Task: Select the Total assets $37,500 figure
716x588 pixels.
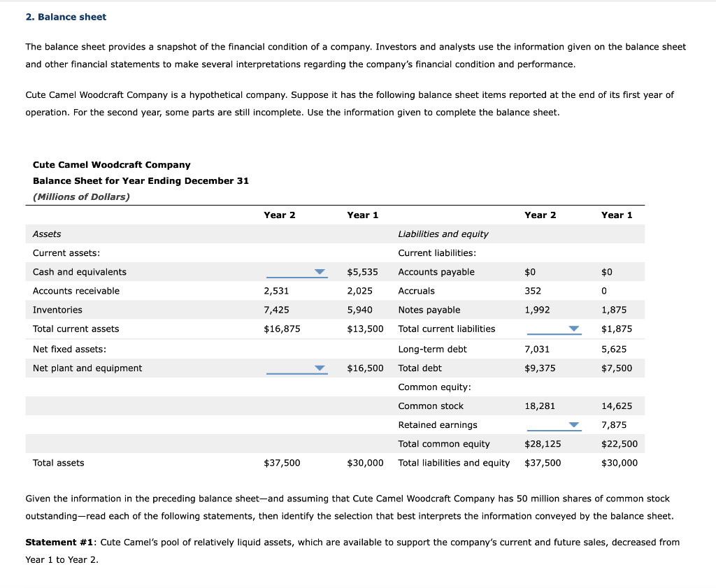Action: pos(282,462)
